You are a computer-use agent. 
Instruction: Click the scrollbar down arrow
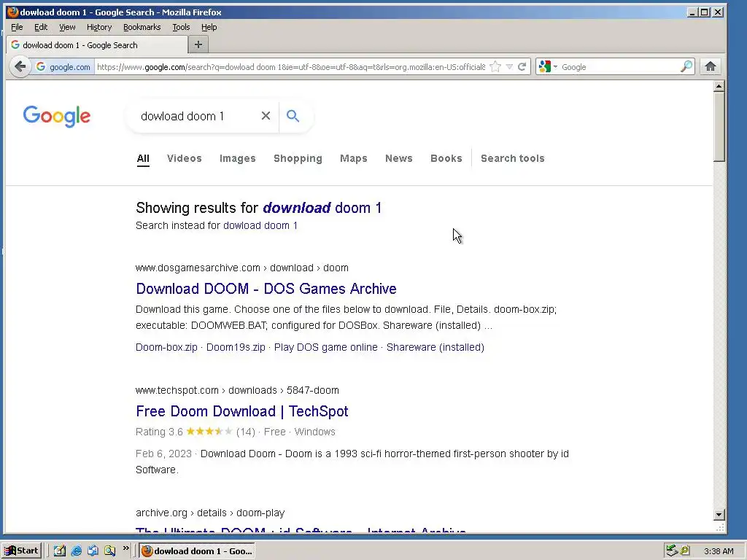[x=719, y=514]
